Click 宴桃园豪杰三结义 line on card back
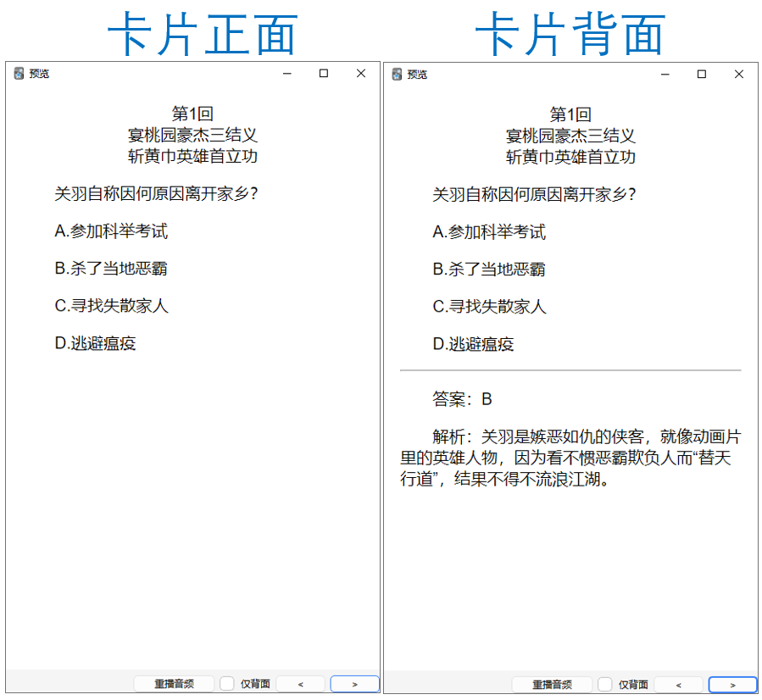The width and height of the screenshot is (762, 700). (570, 136)
